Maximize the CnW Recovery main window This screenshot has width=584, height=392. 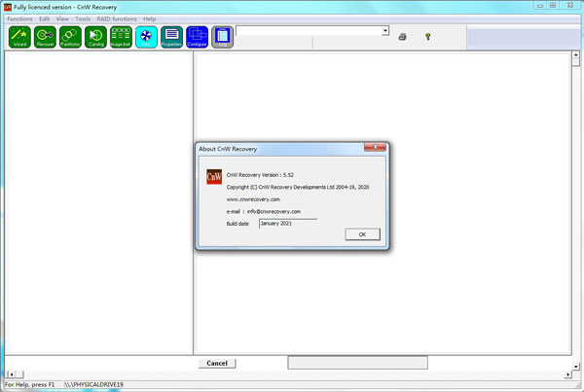pyautogui.click(x=553, y=5)
